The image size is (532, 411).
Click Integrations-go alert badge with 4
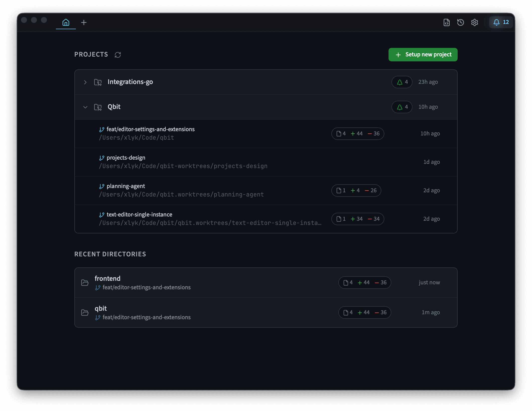tap(402, 82)
